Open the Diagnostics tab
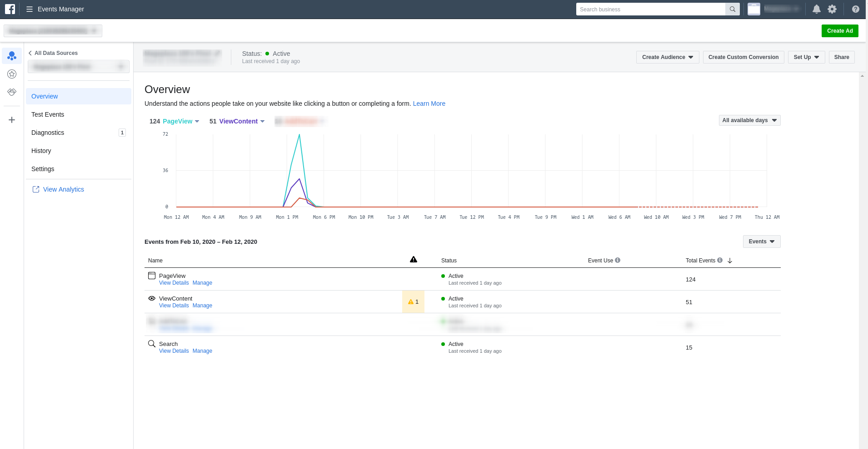Viewport: 868px width, 449px height. [x=79, y=133]
